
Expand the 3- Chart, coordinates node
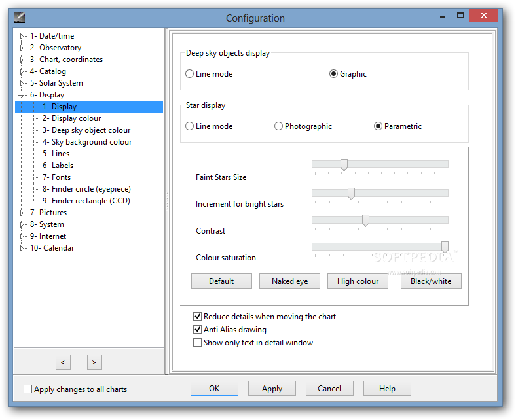pyautogui.click(x=22, y=60)
